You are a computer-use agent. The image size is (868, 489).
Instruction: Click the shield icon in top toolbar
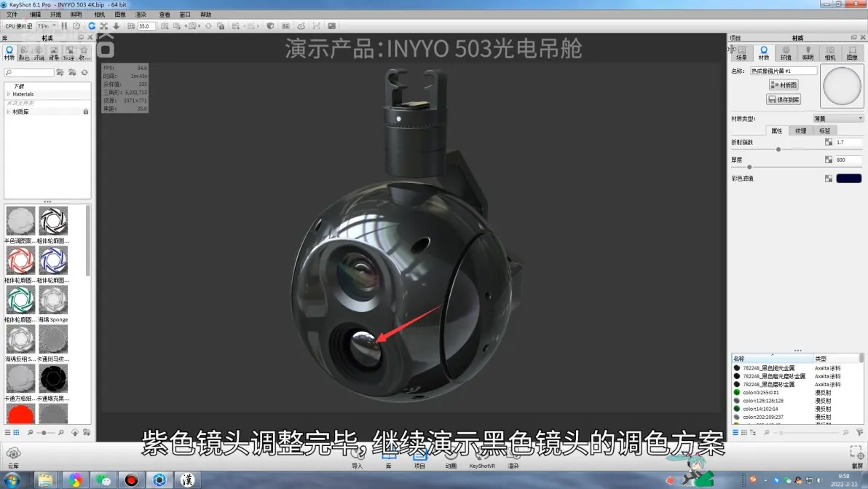[270, 26]
